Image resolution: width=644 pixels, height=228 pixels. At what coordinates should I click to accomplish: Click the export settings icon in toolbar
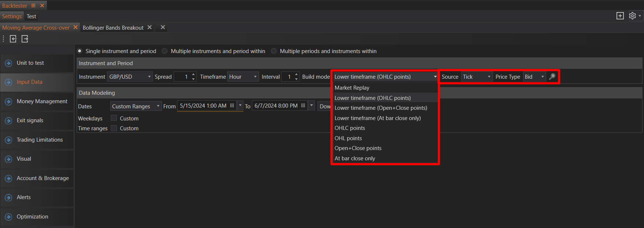tap(25, 39)
